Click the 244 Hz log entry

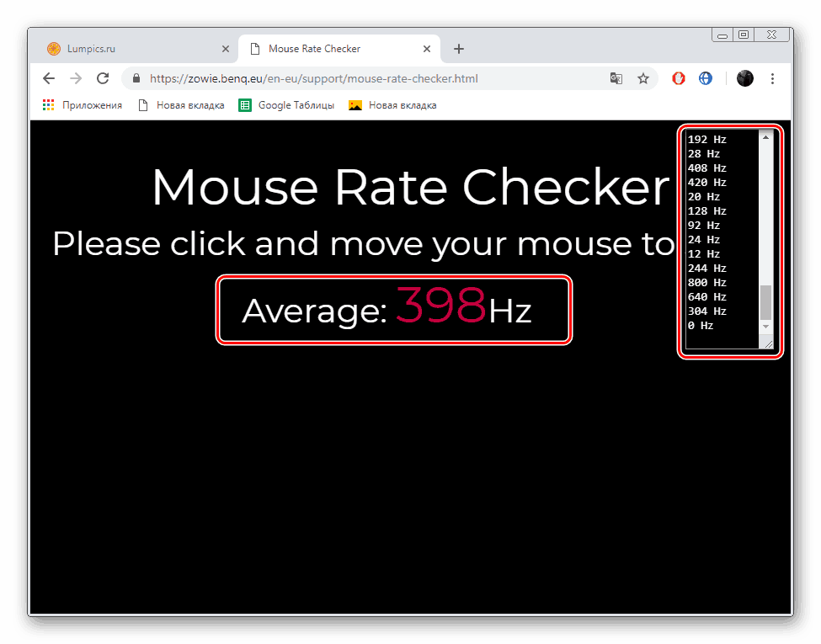pos(706,268)
